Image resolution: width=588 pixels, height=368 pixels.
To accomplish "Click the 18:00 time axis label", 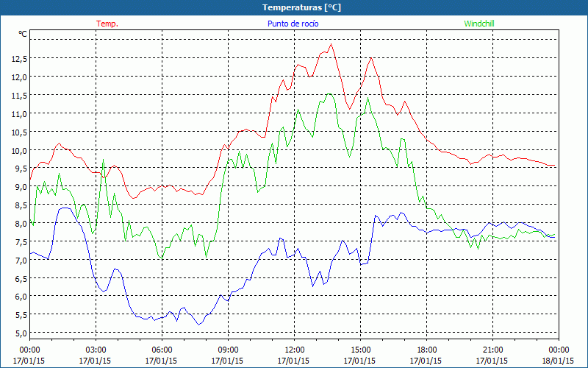I will (426, 350).
